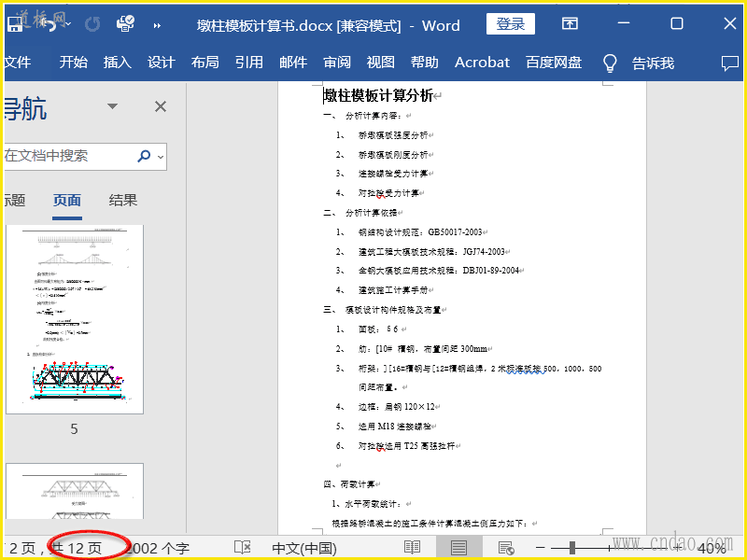This screenshot has width=747, height=560.
Task: Select the 页面 tab in navigation pane
Action: point(66,201)
